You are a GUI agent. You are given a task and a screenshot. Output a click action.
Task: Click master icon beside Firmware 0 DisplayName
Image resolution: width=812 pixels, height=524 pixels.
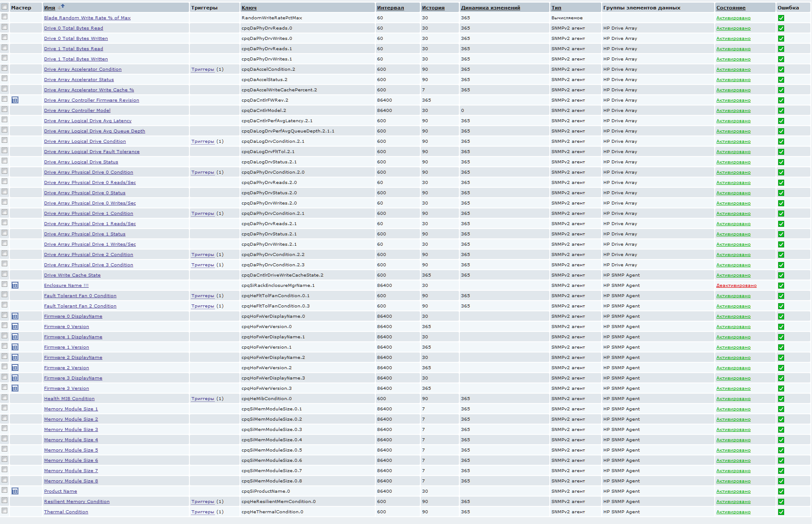point(15,316)
